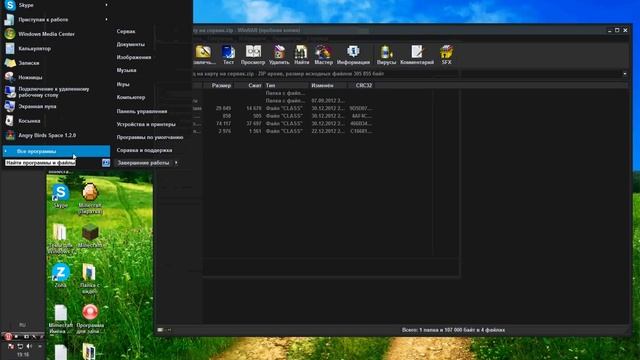The height and width of the screenshot is (360, 640).
Task: Click the search button beside search field
Action: point(106,162)
